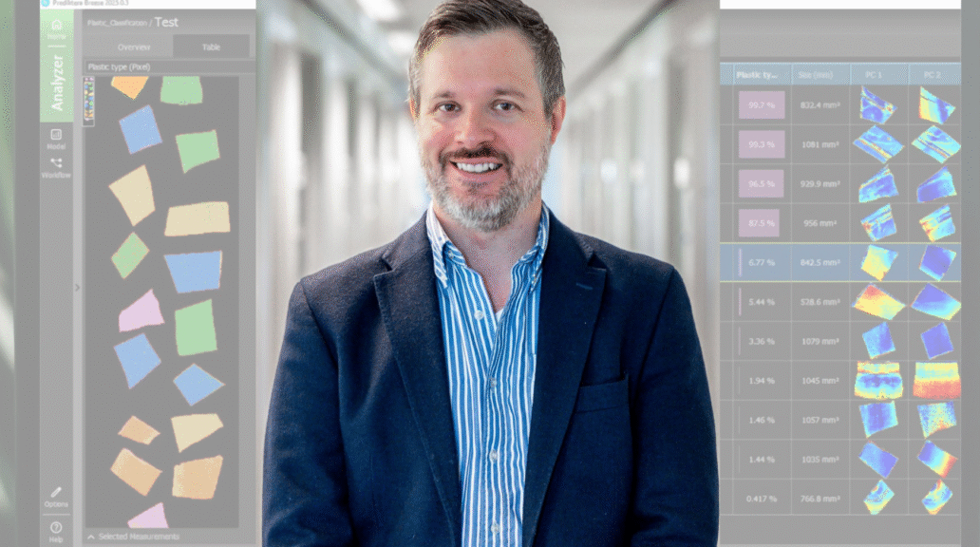Switch to the Table tab
980x547 pixels.
[211, 47]
